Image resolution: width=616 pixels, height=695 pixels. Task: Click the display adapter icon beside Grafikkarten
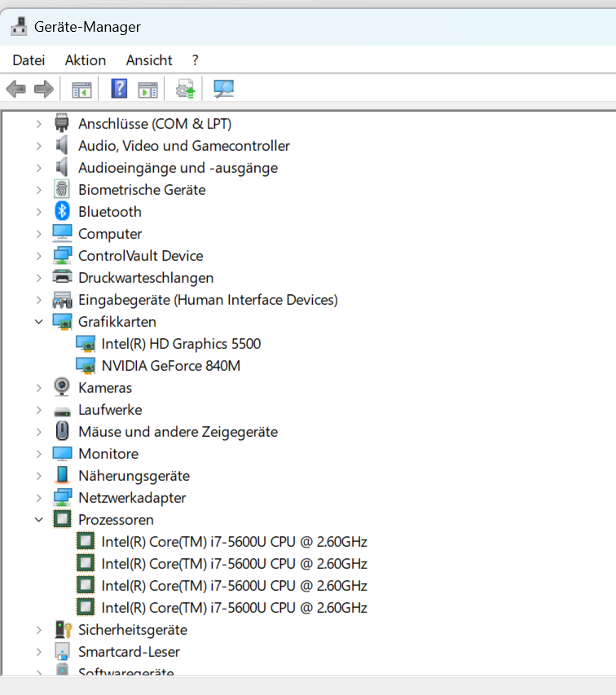pos(62,321)
